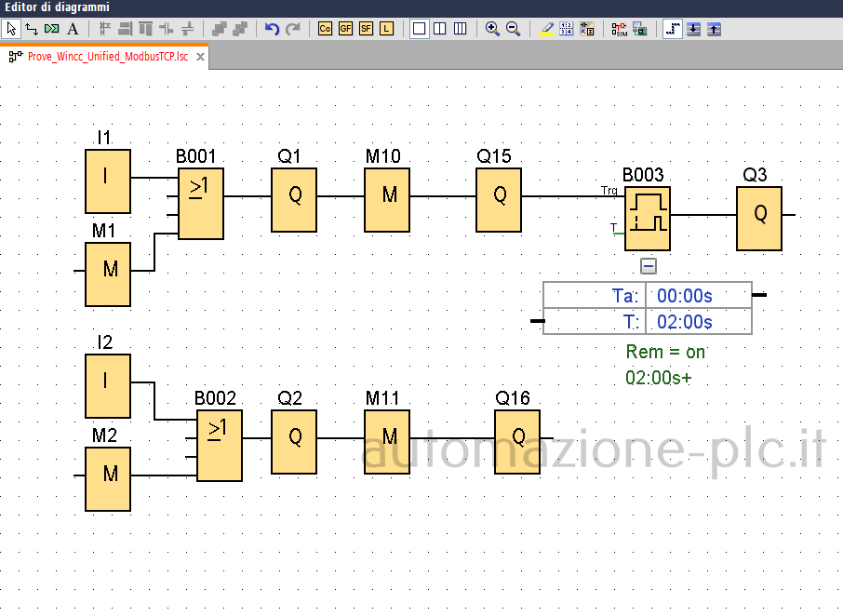Open the Co constants block list
843x616 pixels.
(x=325, y=29)
